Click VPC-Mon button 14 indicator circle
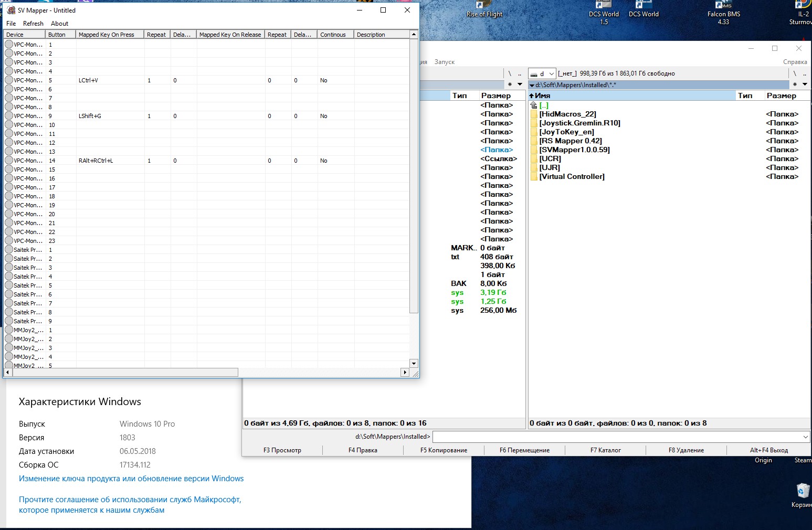The image size is (812, 530). pos(9,161)
